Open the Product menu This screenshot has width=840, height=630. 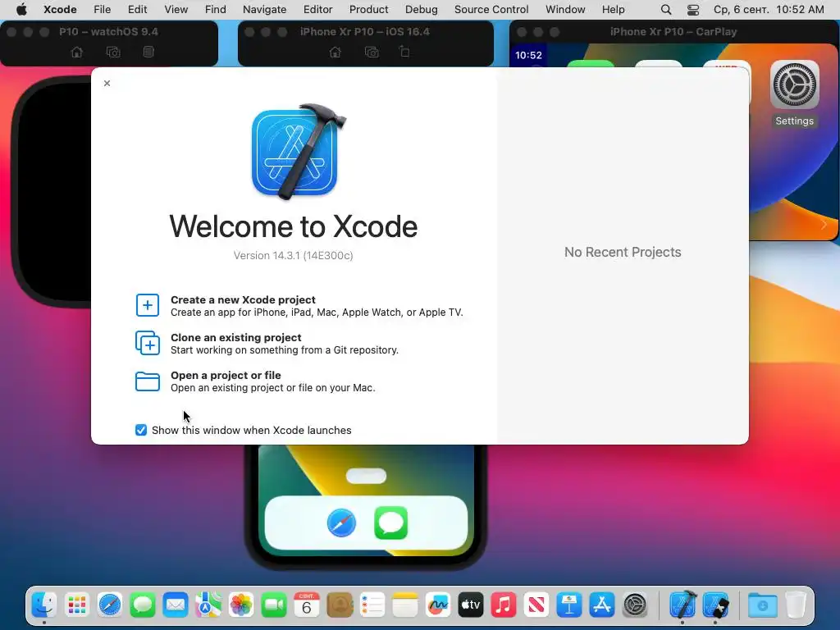tap(368, 10)
